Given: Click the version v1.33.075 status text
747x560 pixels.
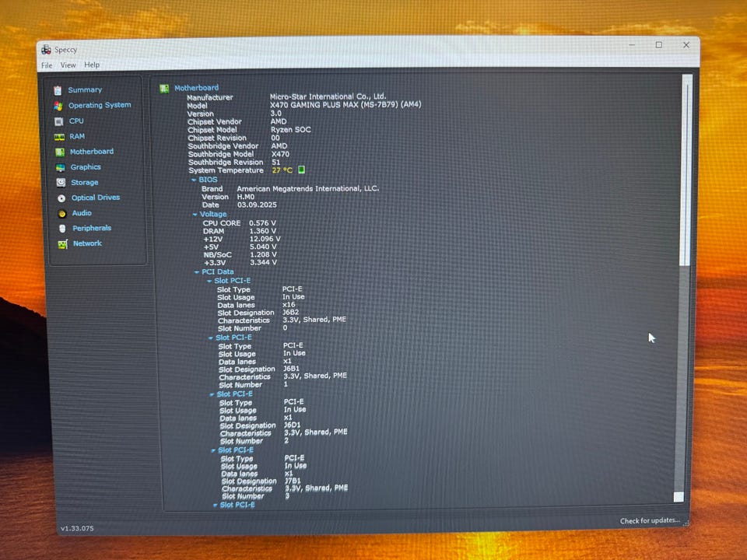Looking at the screenshot, I should (77, 529).
